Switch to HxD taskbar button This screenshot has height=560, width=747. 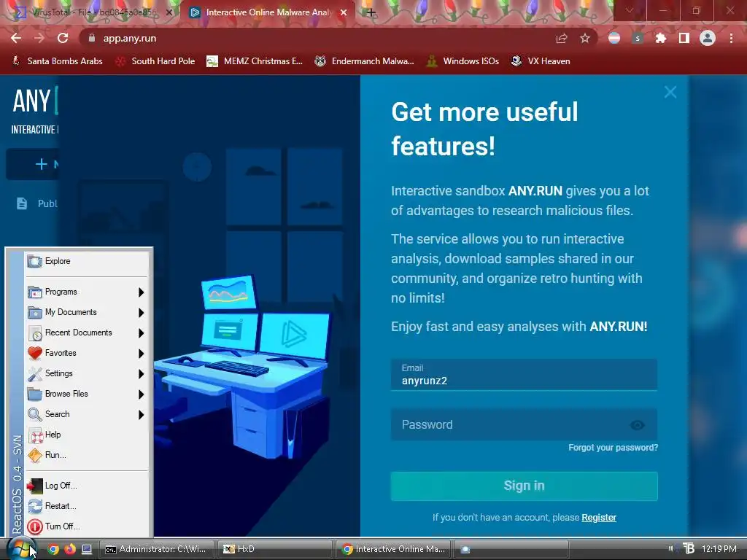(x=275, y=550)
